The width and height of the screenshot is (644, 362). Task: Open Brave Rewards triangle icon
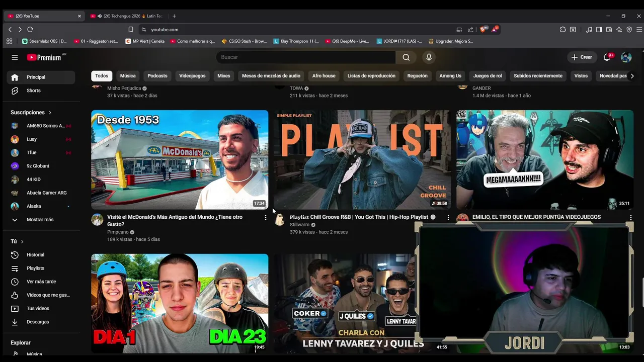point(495,29)
